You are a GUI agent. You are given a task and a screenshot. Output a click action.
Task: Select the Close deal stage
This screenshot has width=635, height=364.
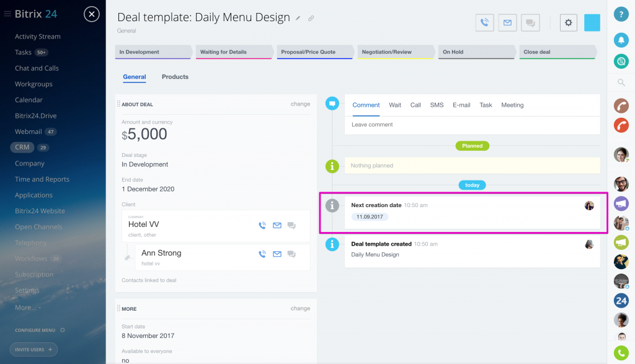click(557, 52)
